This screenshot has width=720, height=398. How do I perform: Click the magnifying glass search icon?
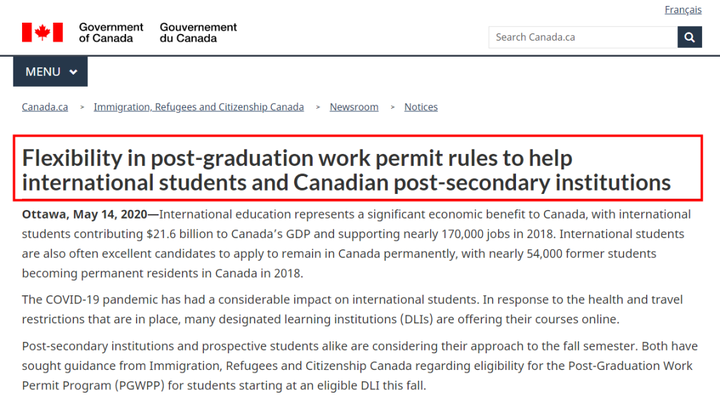click(689, 37)
